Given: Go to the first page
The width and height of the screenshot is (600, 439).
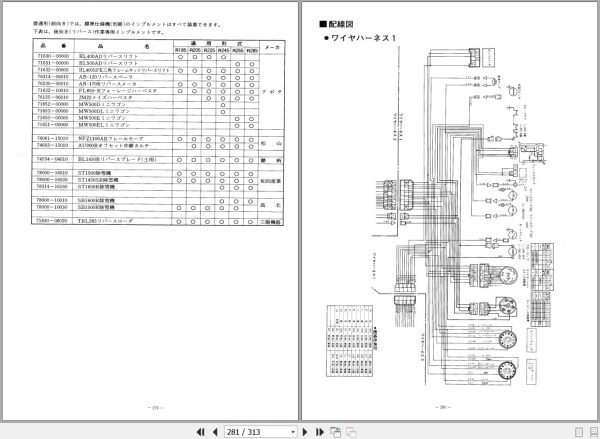Looking at the screenshot, I should (200, 432).
